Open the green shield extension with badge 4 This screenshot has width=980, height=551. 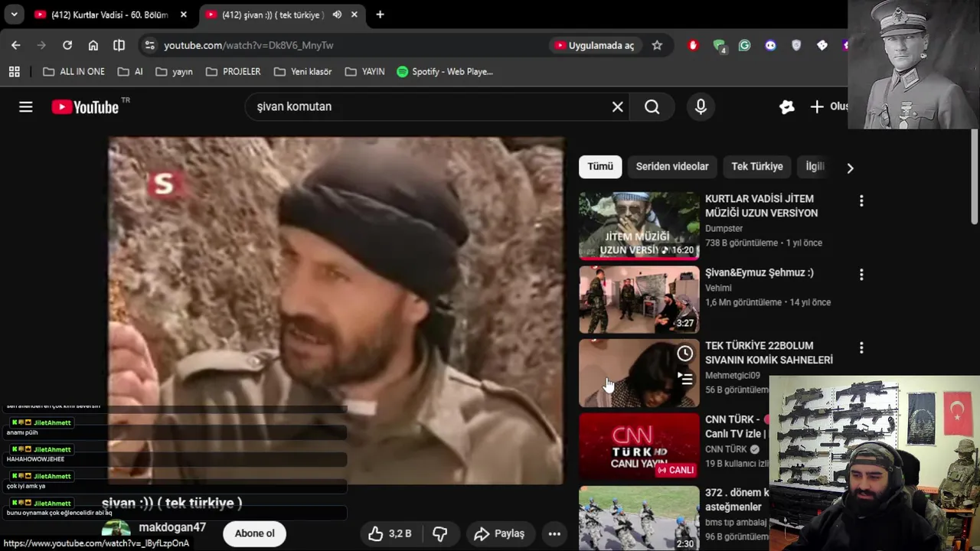(x=719, y=45)
